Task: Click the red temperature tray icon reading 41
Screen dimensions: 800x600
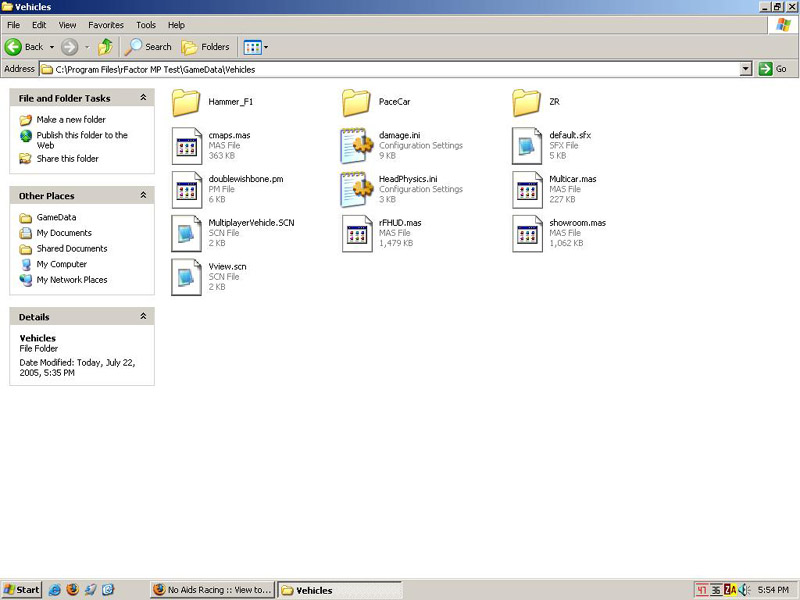Action: [x=702, y=590]
